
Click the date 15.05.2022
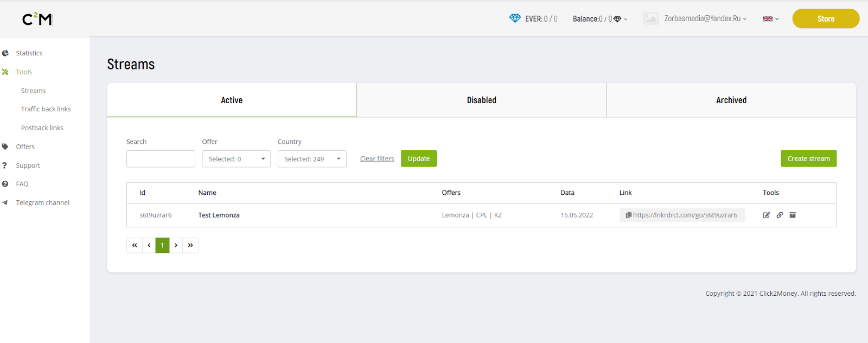[x=577, y=215]
